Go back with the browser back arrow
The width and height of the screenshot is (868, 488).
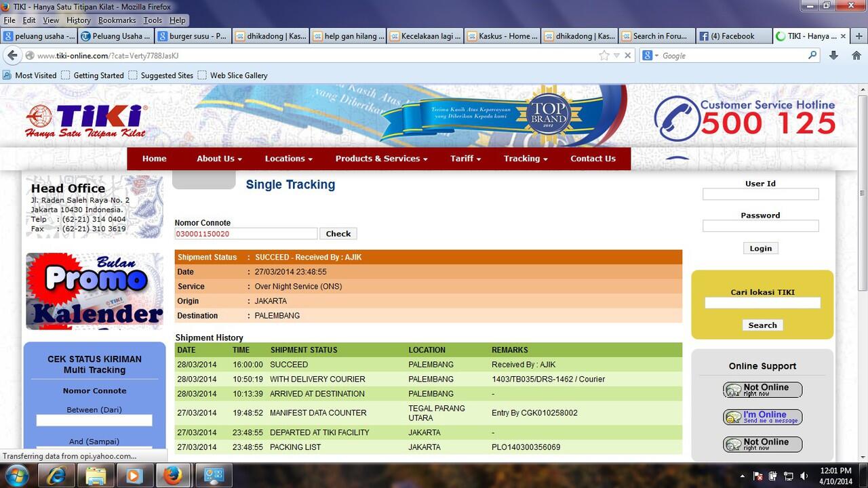(x=12, y=56)
